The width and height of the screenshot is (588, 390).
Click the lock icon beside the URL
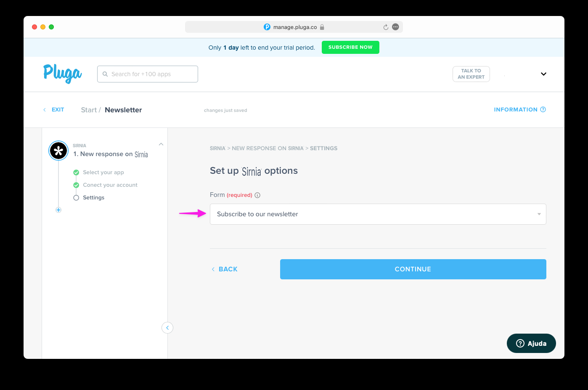322,27
